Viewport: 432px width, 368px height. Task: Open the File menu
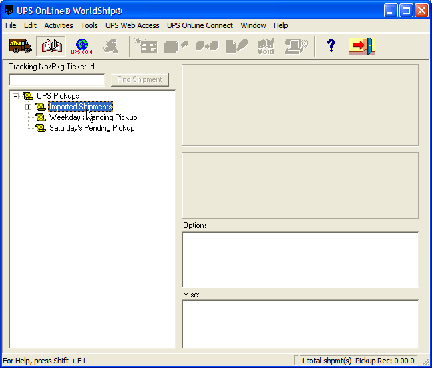(x=11, y=25)
